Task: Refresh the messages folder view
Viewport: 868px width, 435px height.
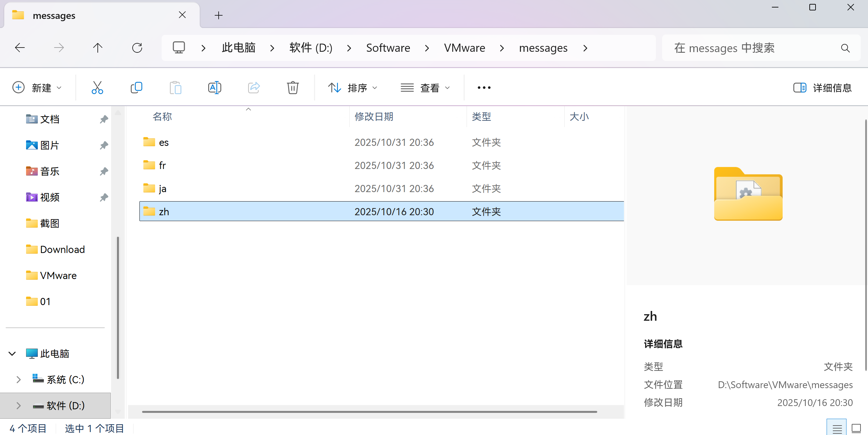Action: (137, 48)
